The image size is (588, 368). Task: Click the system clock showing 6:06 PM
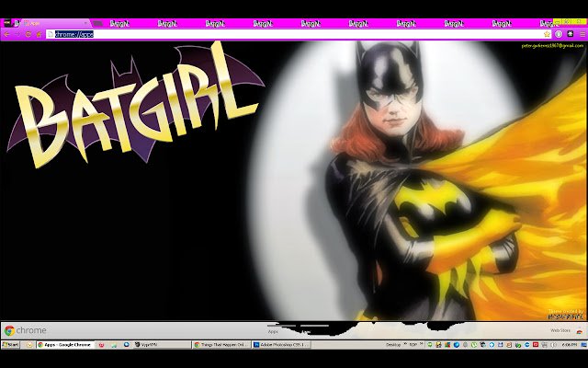570,344
